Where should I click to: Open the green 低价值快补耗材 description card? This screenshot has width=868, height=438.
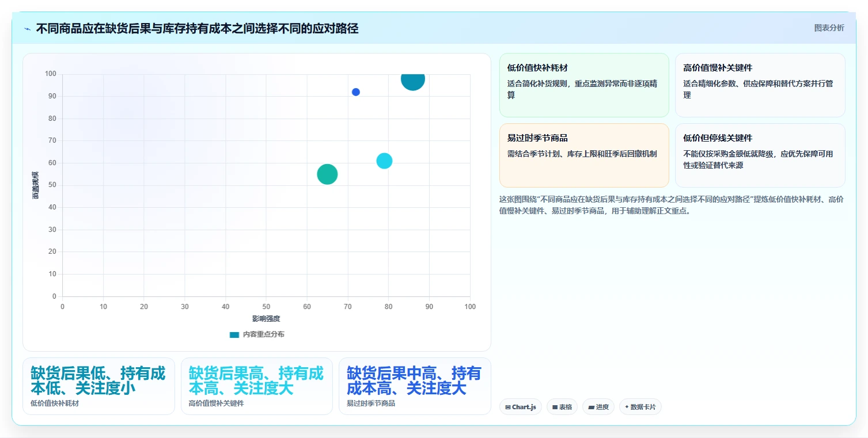[584, 85]
